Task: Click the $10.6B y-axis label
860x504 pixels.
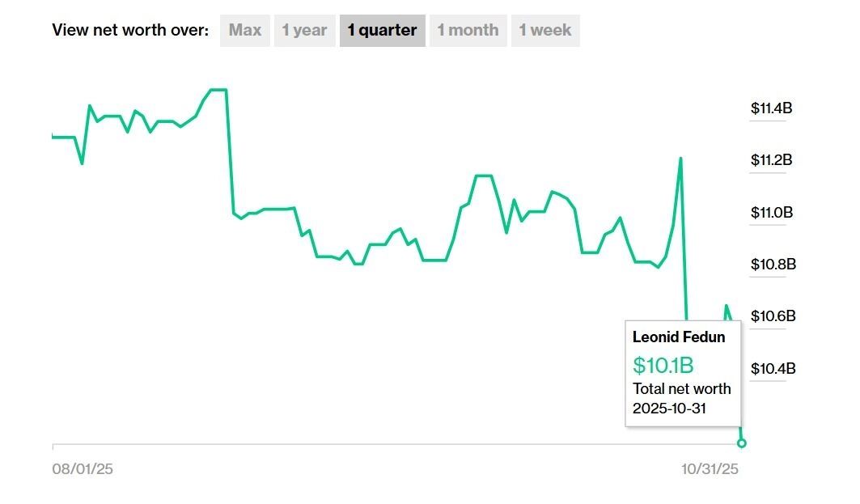Action: 773,316
